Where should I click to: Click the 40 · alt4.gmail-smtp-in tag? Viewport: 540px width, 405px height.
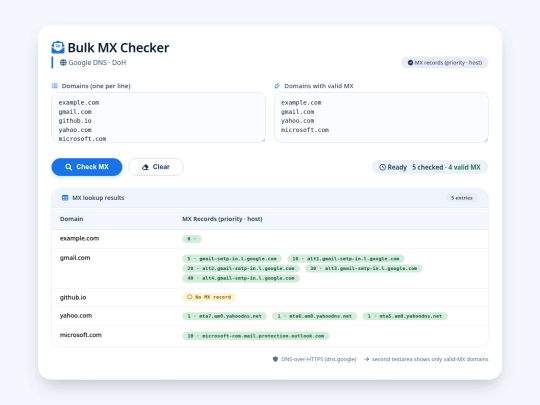point(241,278)
